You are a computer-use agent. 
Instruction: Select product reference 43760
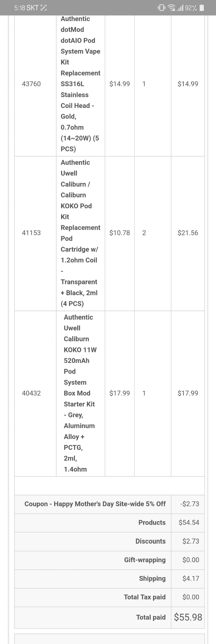[x=31, y=84]
